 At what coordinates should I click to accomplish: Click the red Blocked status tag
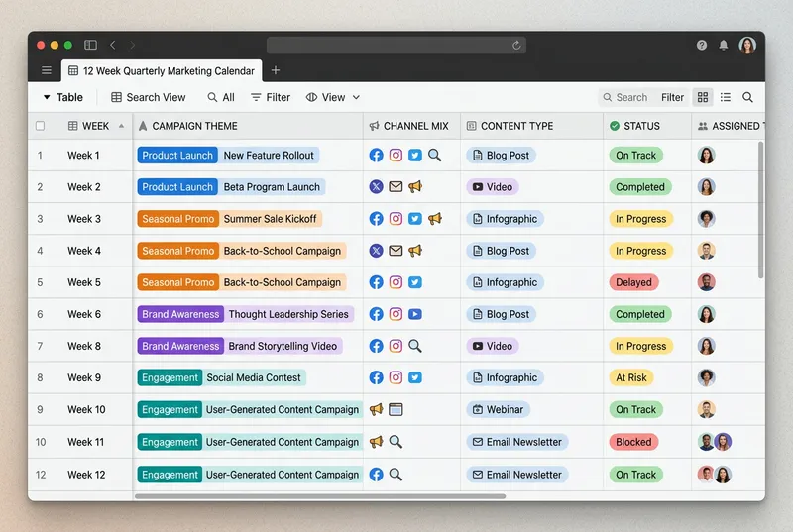tap(633, 442)
